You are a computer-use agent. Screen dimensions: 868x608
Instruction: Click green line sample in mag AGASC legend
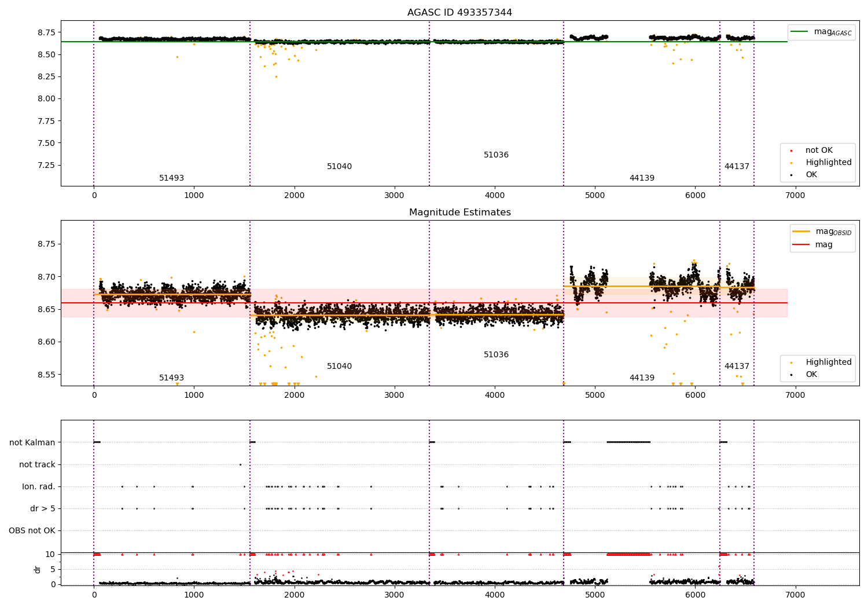pyautogui.click(x=800, y=32)
